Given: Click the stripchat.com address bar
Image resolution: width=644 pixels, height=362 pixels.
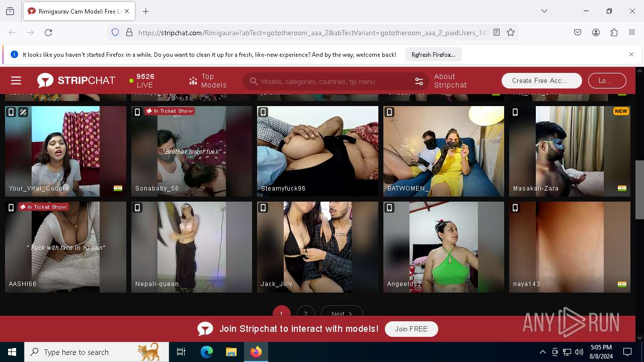Looking at the screenshot, I should [x=312, y=32].
